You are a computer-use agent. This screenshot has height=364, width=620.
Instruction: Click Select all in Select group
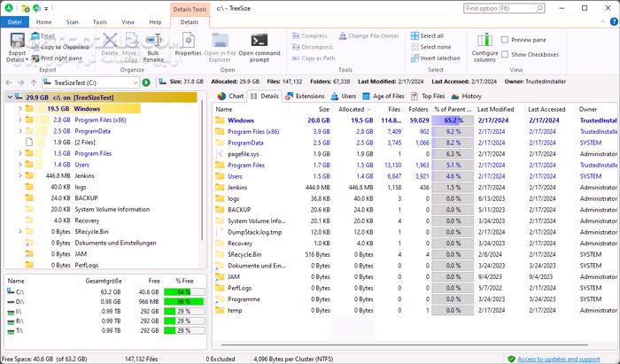427,36
